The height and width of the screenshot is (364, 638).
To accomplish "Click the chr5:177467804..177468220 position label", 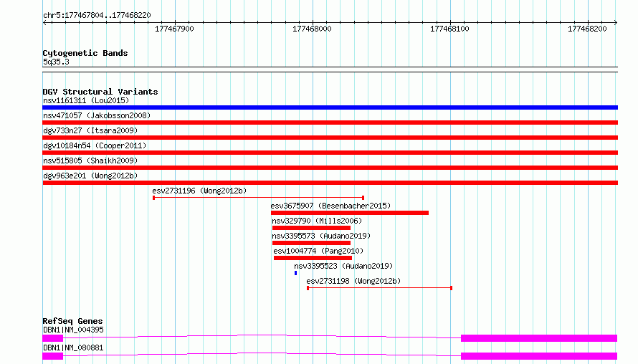I will (97, 16).
